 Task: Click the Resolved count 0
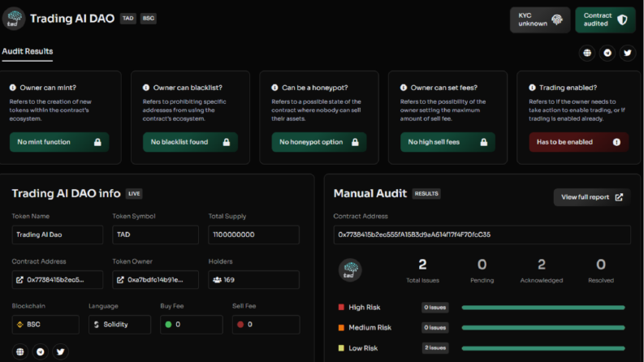tap(601, 265)
